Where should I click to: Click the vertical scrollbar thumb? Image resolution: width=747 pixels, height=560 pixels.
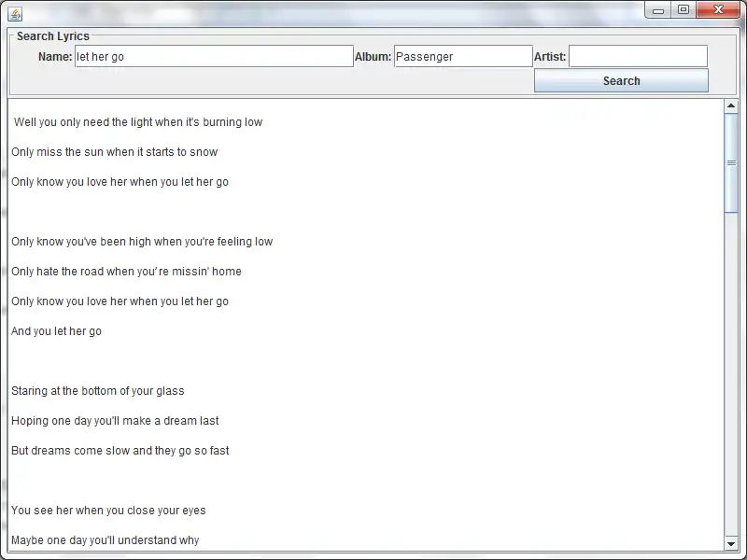pyautogui.click(x=731, y=162)
